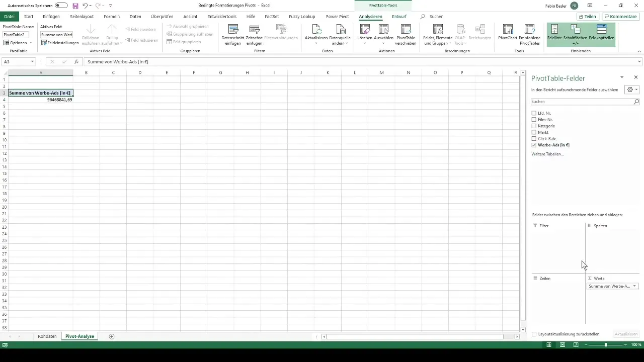The width and height of the screenshot is (644, 362).
Task: Click the search magnifier in field list
Action: click(636, 102)
